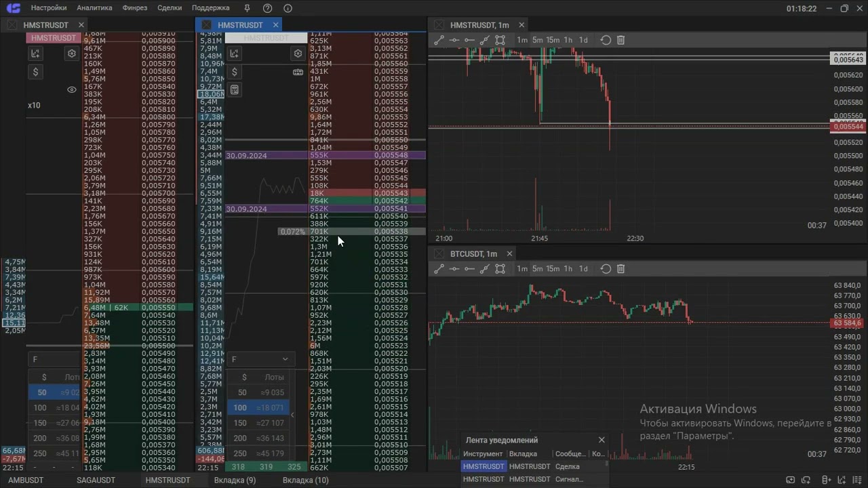Image resolution: width=868 pixels, height=488 pixels.
Task: Click first 30.09.2024 purple level marker
Action: [325, 156]
